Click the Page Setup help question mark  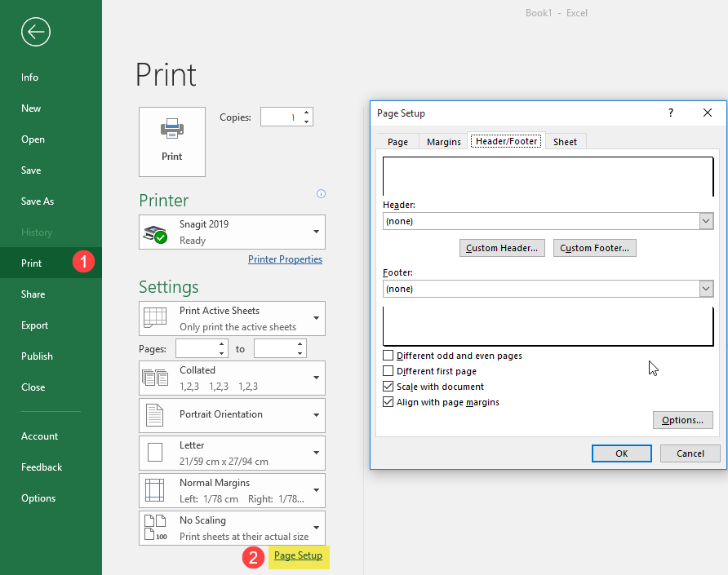(670, 113)
